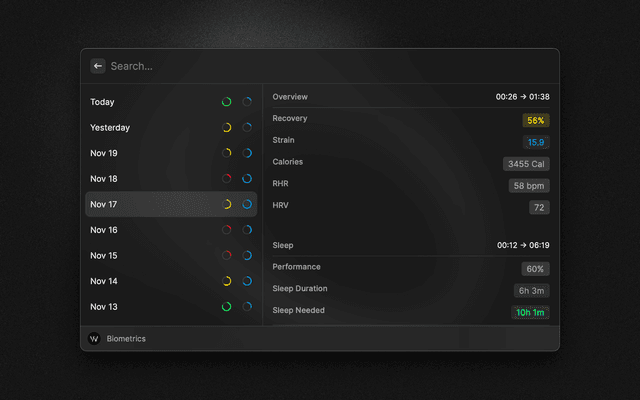Click the 60% sleep Performance tag
Screen dimensions: 640x400
pos(535,269)
